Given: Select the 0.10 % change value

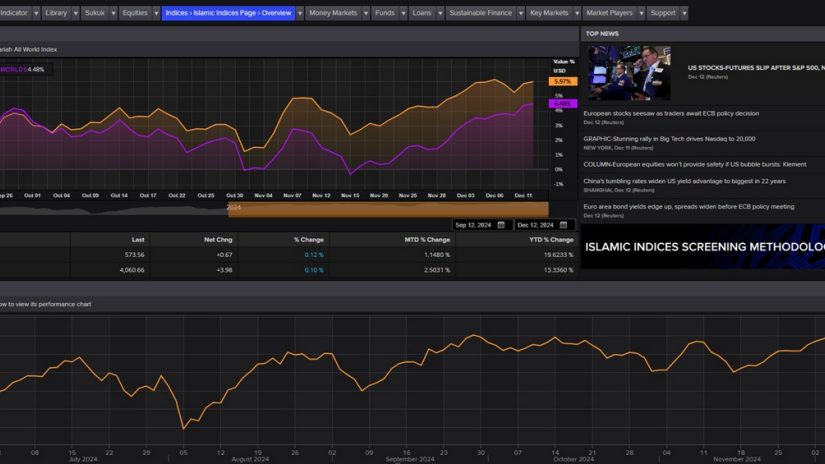Looking at the screenshot, I should (x=314, y=270).
